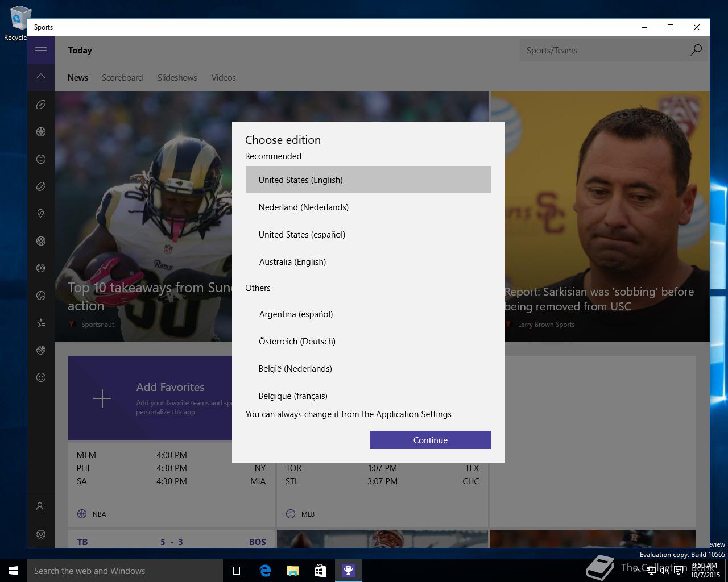Open Action Center notifications icon
728x582 pixels.
pos(679,571)
